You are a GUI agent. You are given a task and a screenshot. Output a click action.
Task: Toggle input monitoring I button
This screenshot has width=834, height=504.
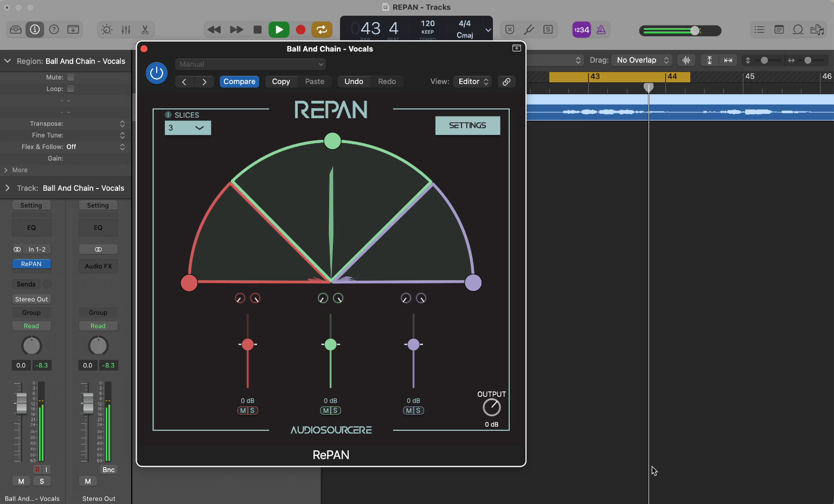point(47,470)
